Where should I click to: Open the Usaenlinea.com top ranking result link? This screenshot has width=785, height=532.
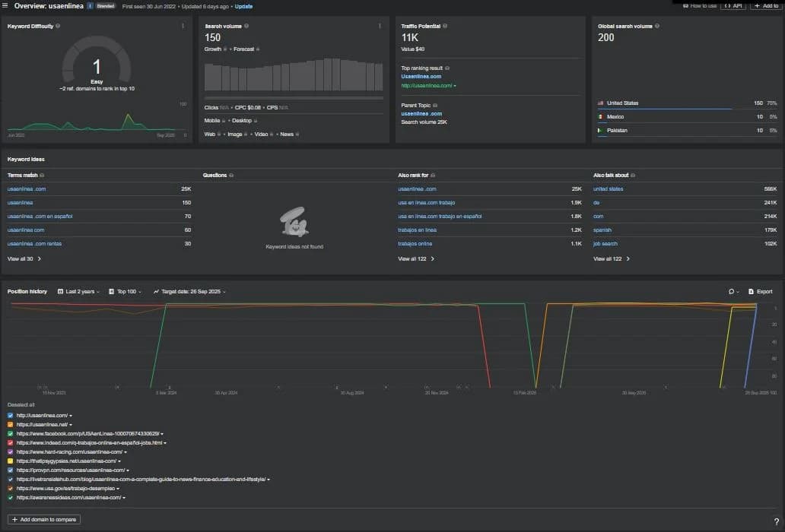point(421,77)
